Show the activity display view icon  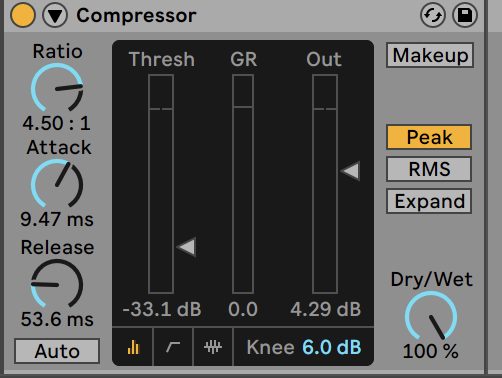click(213, 347)
